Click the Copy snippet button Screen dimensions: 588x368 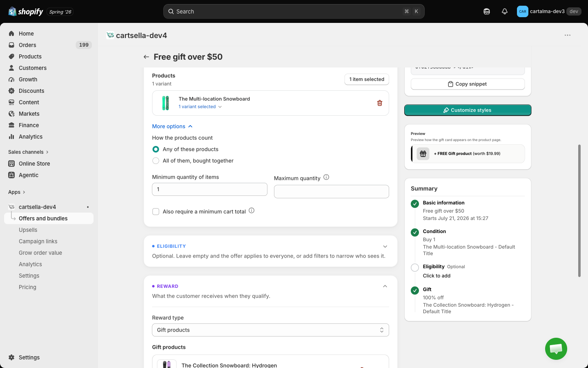468,84
